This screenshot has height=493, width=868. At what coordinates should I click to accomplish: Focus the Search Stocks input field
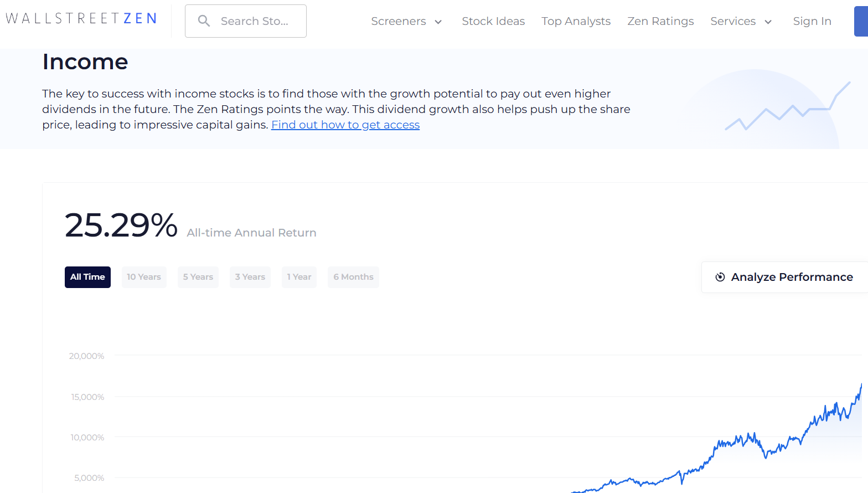[x=246, y=21]
